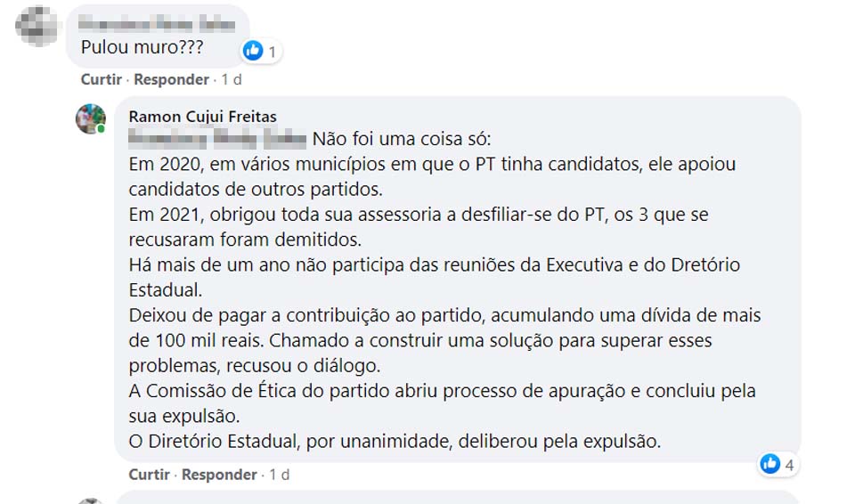Open the Ramon Cujui Freitas name link

coord(202,117)
